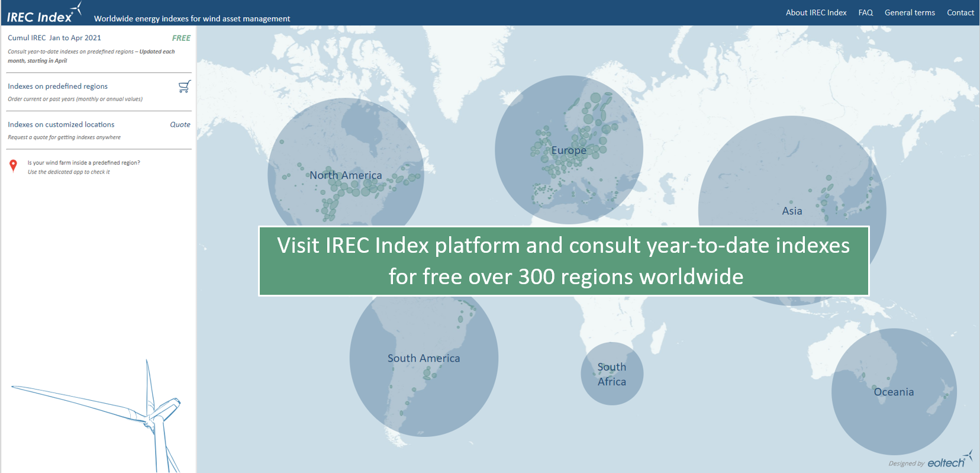Screen dimensions: 980x473
Task: Click the green Visit IREC Index platform banner
Action: click(x=563, y=261)
